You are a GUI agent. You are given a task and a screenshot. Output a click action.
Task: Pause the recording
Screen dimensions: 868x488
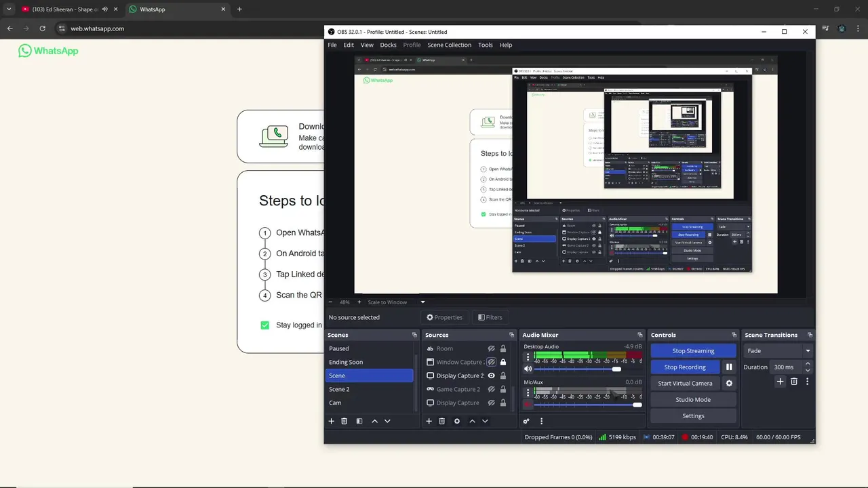[x=729, y=367]
